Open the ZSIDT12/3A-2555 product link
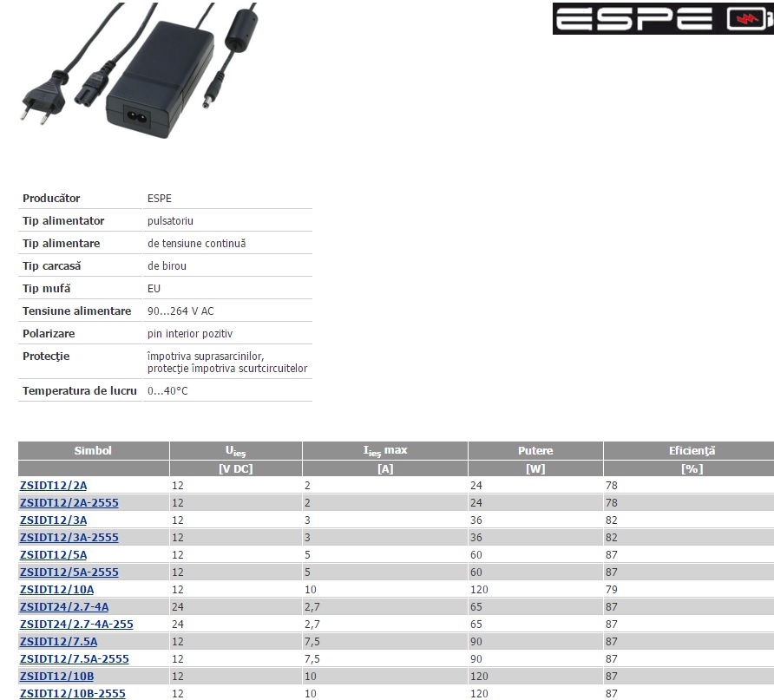 point(69,537)
